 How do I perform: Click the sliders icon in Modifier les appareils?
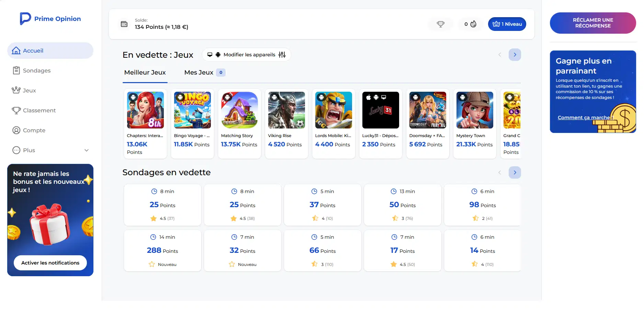(282, 55)
